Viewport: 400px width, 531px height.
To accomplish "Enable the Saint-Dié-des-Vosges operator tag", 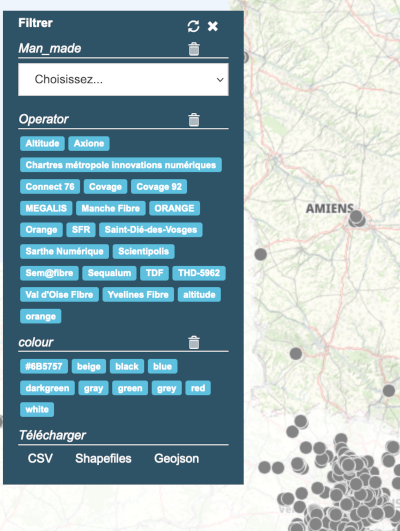I will pyautogui.click(x=151, y=230).
